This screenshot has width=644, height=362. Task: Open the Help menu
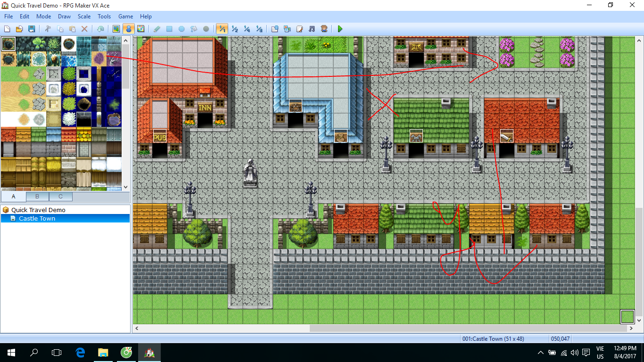[146, 16]
